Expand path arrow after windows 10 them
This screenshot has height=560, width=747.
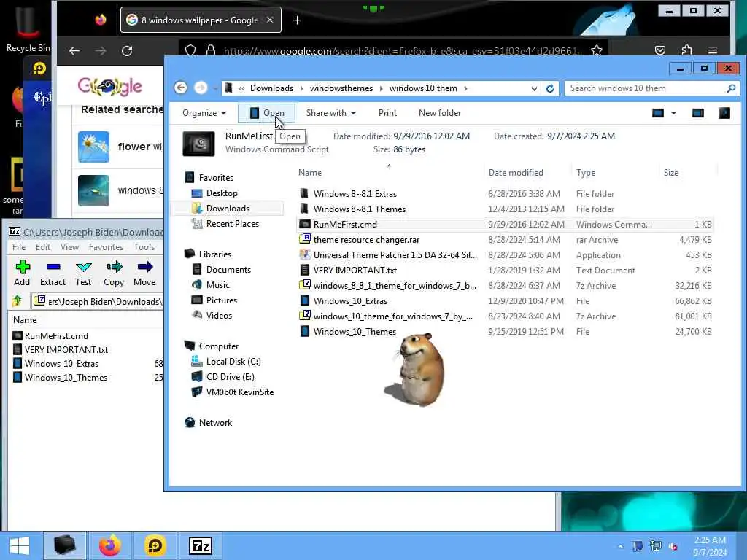465,88
